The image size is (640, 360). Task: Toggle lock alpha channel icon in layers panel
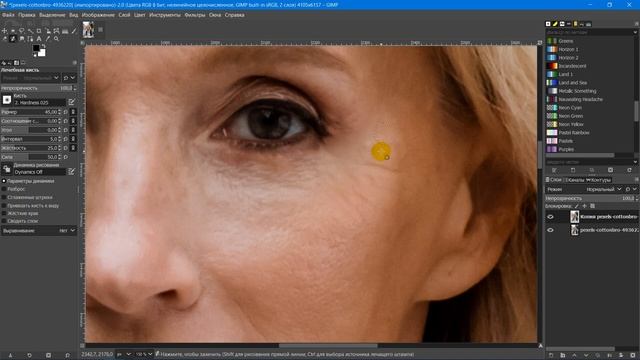tap(592, 206)
